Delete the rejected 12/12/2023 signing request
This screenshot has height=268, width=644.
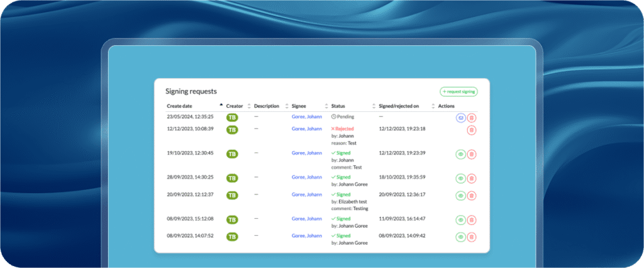(472, 130)
